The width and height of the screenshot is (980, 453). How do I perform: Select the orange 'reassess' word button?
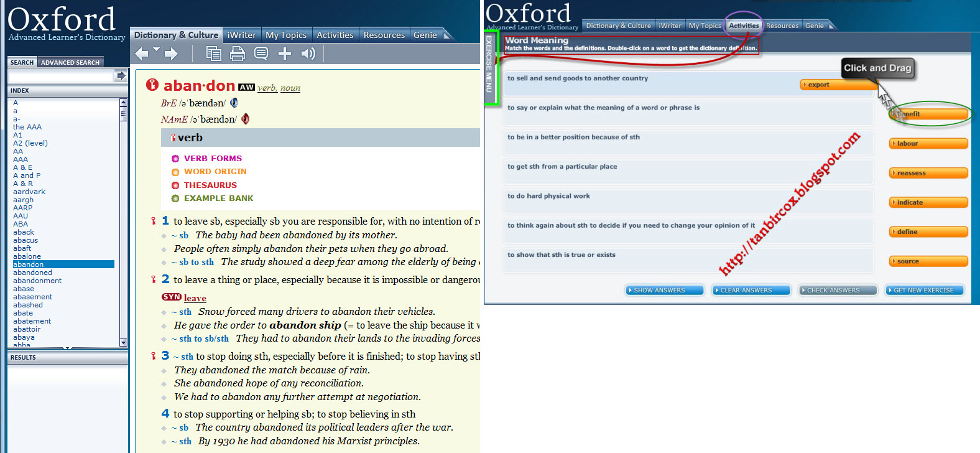click(x=928, y=173)
